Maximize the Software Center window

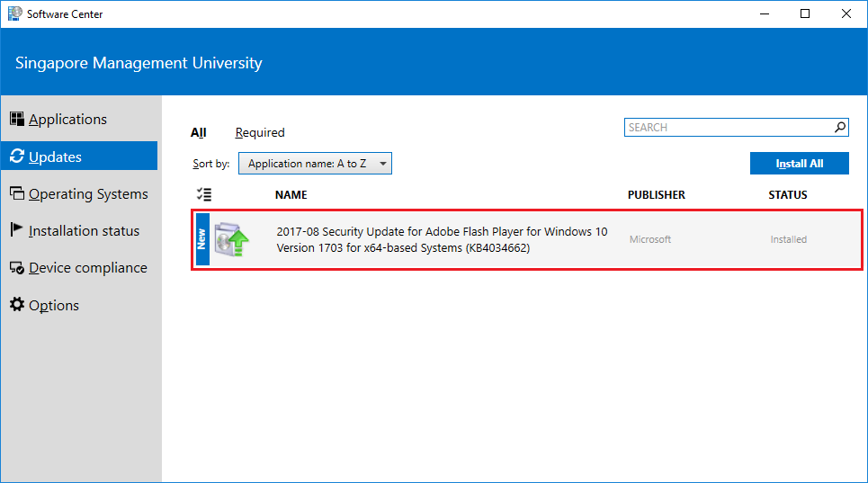tap(805, 13)
